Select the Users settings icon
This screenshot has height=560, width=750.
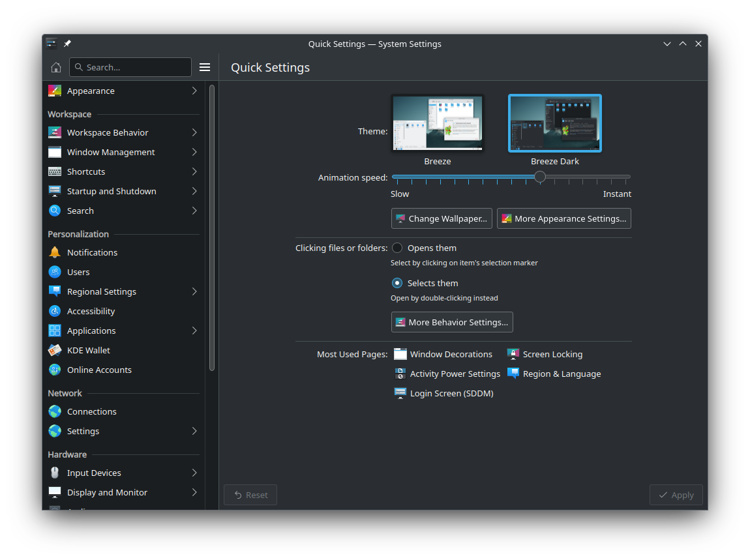point(55,272)
